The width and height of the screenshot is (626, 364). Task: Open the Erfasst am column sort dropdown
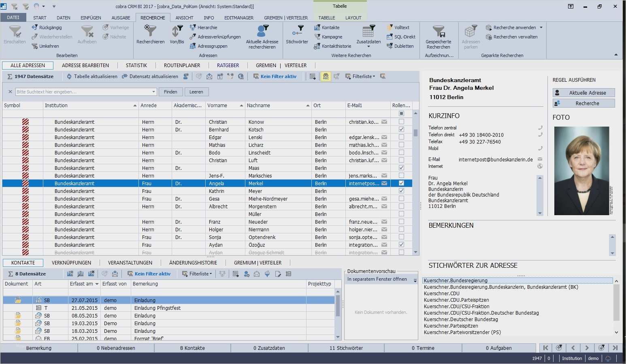97,284
